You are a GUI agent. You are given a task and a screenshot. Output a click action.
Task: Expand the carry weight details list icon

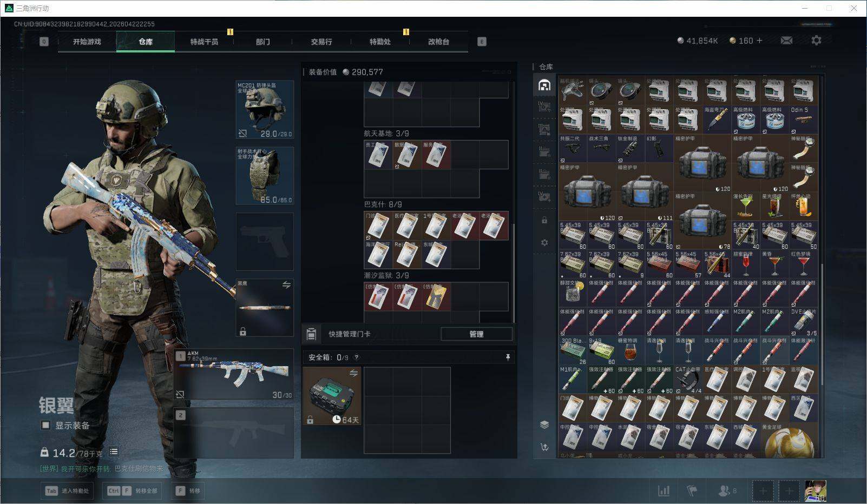[x=114, y=452]
